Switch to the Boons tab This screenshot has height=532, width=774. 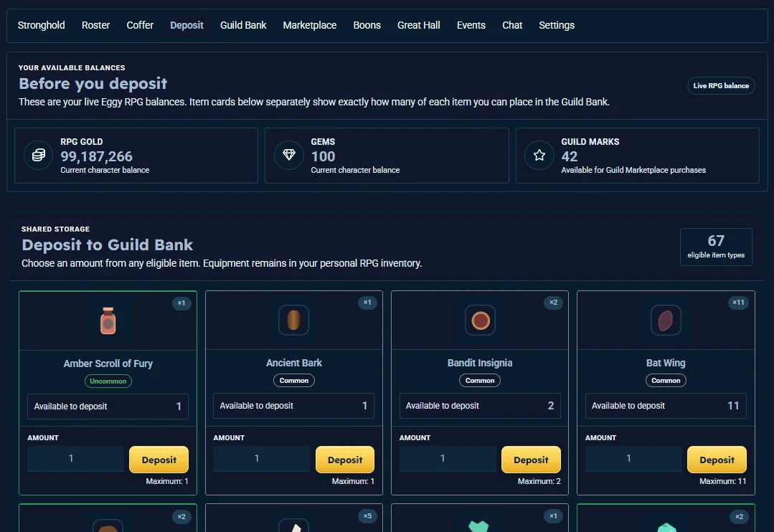coord(367,25)
